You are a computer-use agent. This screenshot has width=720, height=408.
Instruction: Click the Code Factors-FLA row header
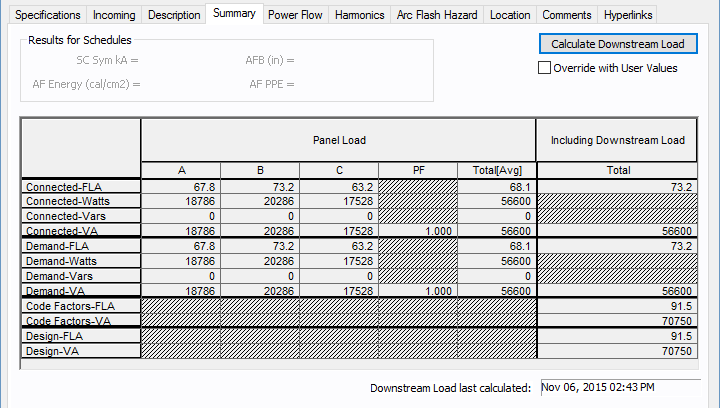coord(80,306)
